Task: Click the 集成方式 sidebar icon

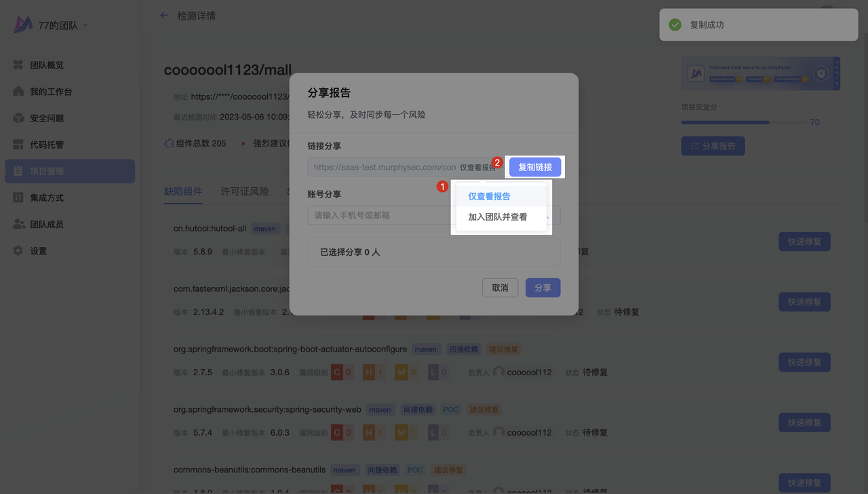Action: coord(18,197)
